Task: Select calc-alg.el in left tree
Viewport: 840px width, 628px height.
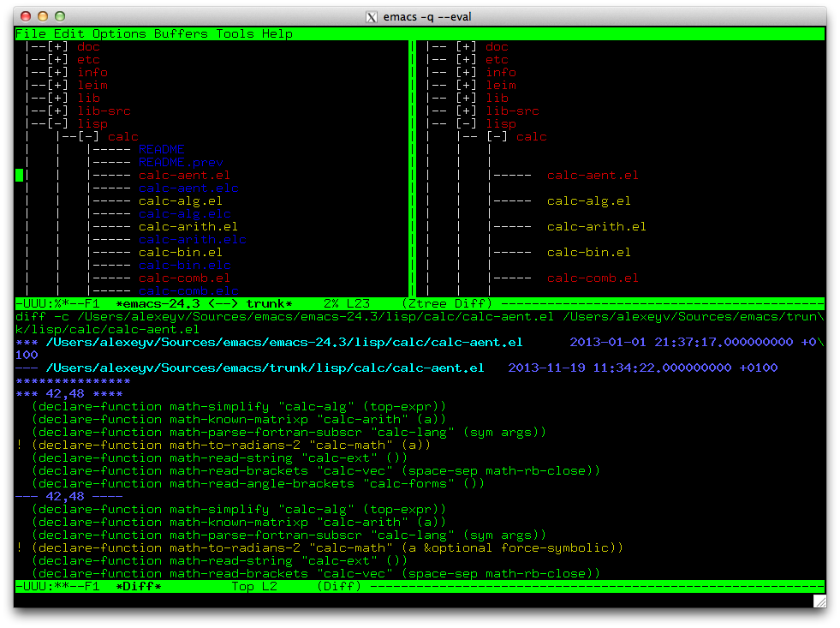Action: 181,201
